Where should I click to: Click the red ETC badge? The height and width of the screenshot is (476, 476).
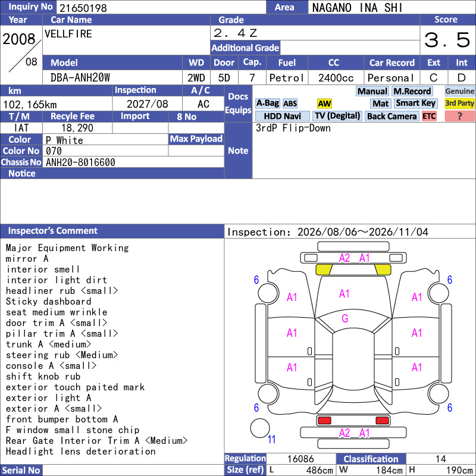click(429, 116)
